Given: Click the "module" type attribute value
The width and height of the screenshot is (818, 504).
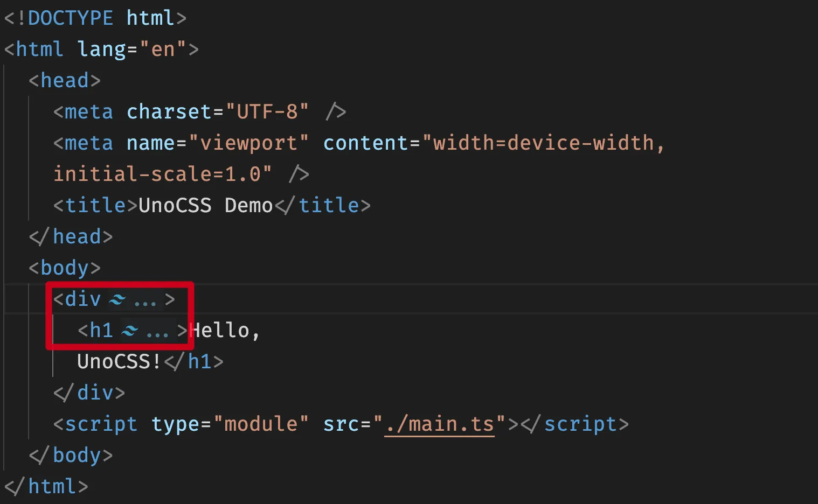Looking at the screenshot, I should [261, 424].
